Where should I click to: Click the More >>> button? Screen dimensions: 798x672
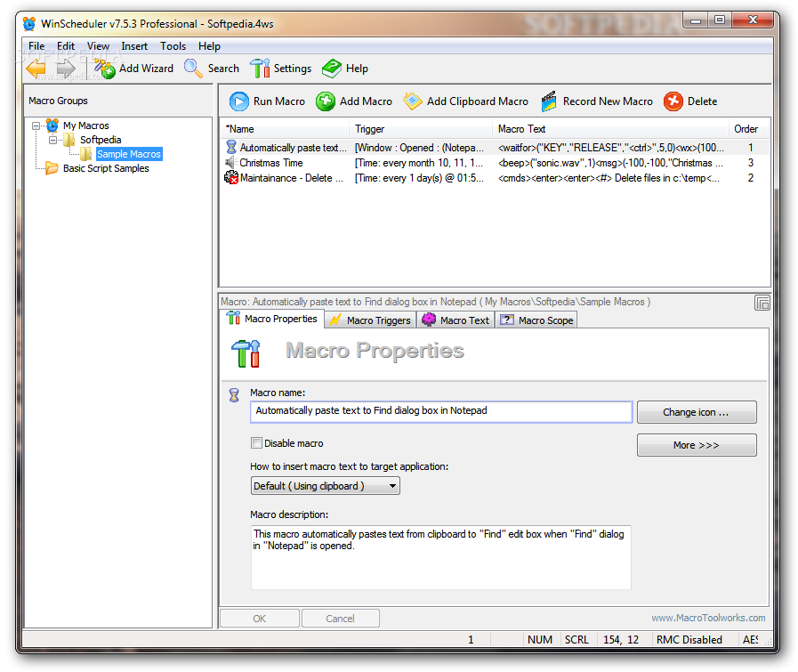coord(697,445)
